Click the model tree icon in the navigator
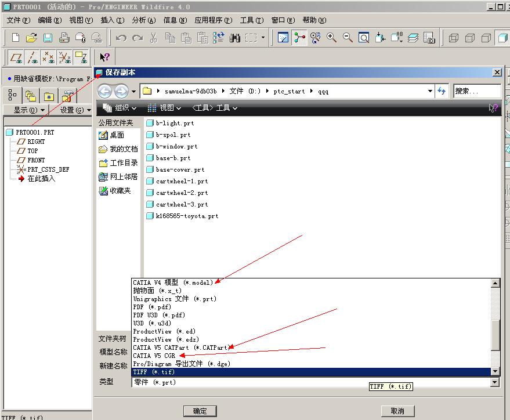This screenshot has height=420, width=510. (x=12, y=95)
